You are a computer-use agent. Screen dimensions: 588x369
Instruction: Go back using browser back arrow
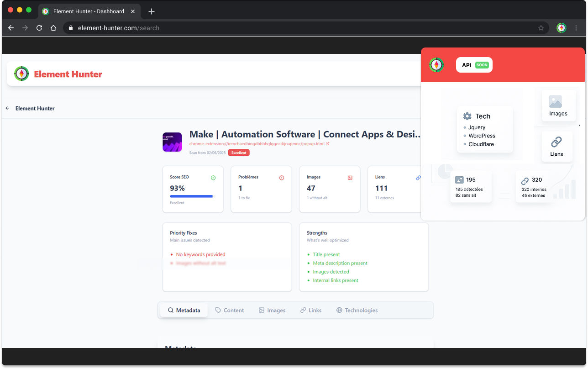tap(11, 28)
